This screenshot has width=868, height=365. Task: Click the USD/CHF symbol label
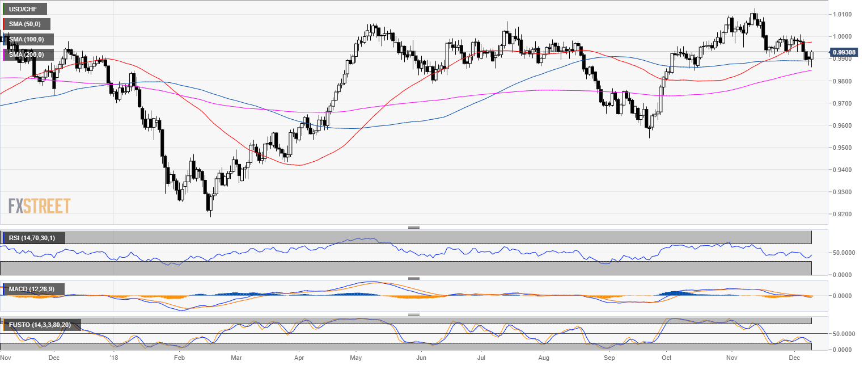coord(24,9)
